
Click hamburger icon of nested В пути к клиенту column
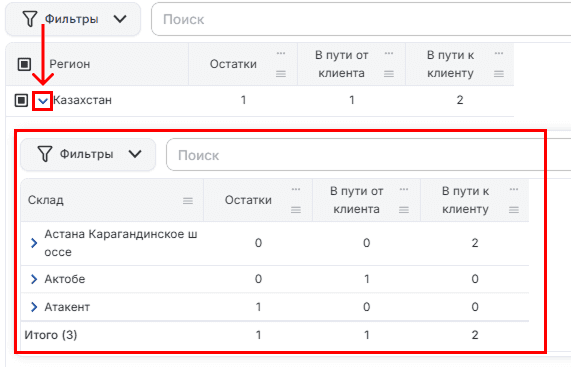tap(514, 210)
